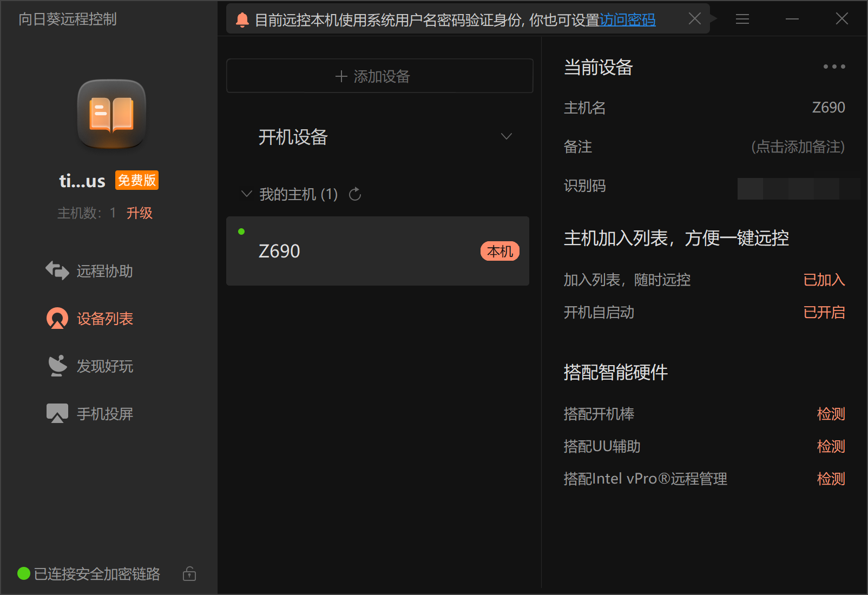Click the green connection status dot

click(24, 573)
